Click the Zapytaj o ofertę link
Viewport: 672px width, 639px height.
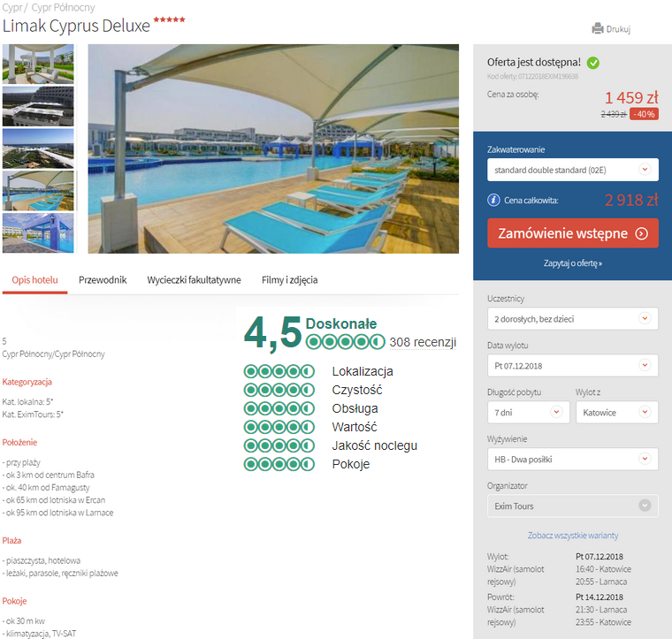572,263
